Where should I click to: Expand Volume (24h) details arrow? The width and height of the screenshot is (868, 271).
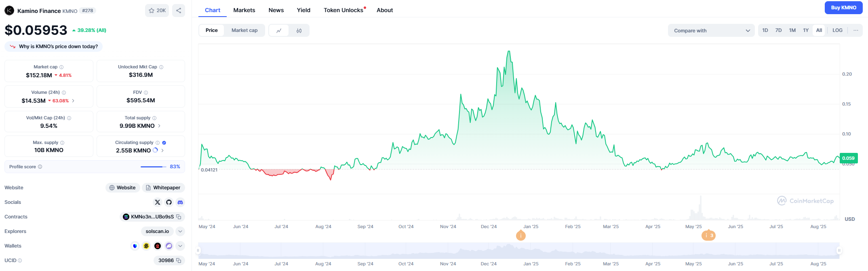[x=73, y=101]
